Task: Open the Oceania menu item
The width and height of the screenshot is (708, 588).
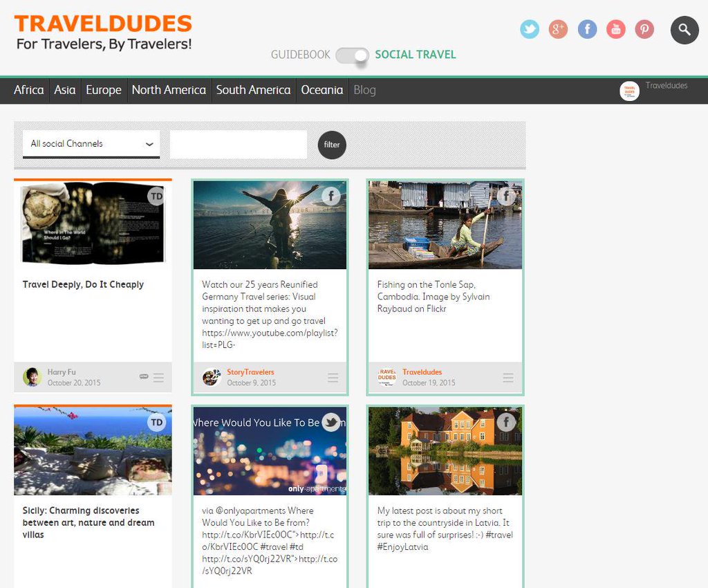Action: click(x=322, y=90)
